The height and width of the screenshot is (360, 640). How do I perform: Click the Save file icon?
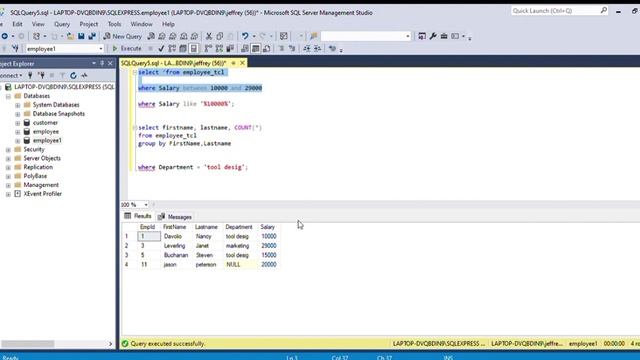click(81, 36)
